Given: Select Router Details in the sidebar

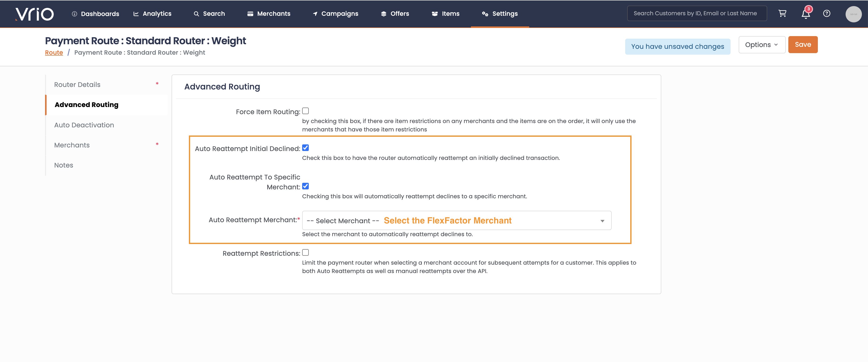Looking at the screenshot, I should [x=106, y=85].
